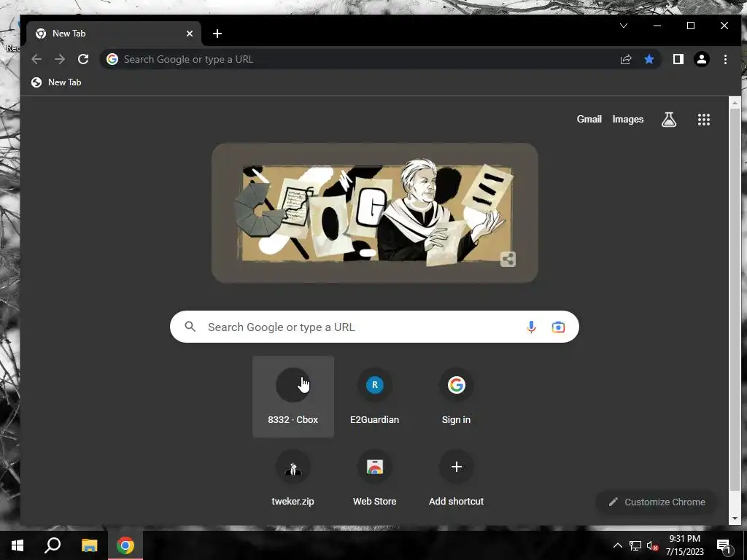Open the Sign in shortcut
This screenshot has width=747, height=560.
pos(456,396)
